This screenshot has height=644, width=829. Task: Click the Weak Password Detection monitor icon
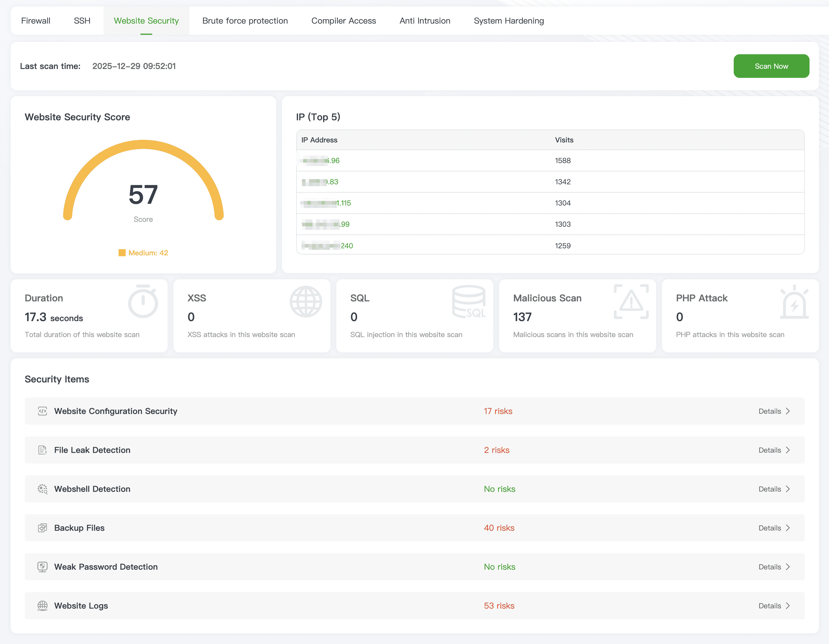click(42, 566)
